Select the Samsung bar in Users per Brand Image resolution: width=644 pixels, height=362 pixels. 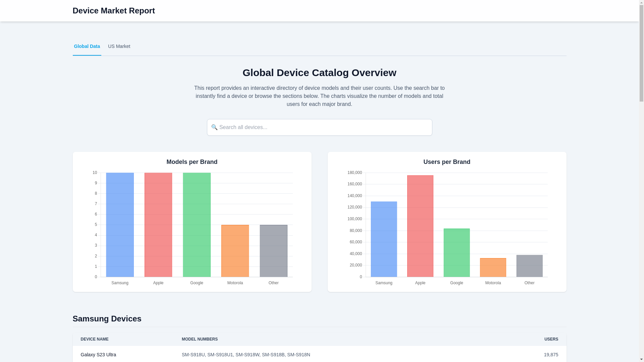tap(384, 239)
